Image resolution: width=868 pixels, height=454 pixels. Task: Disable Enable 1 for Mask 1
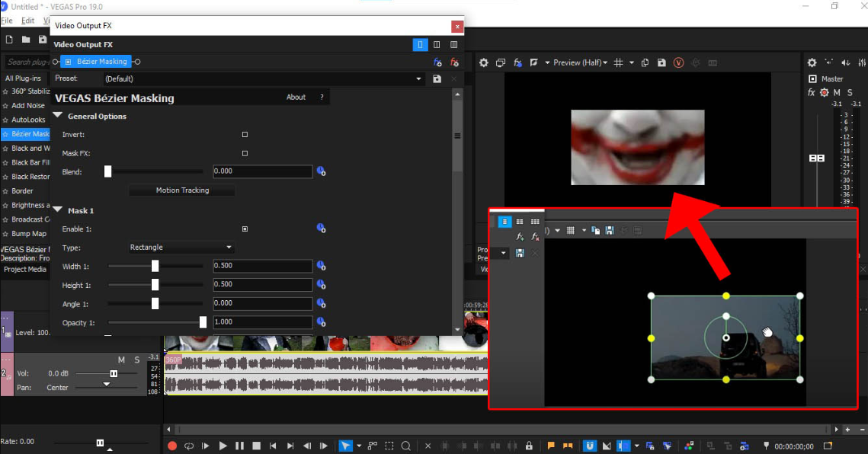click(245, 228)
